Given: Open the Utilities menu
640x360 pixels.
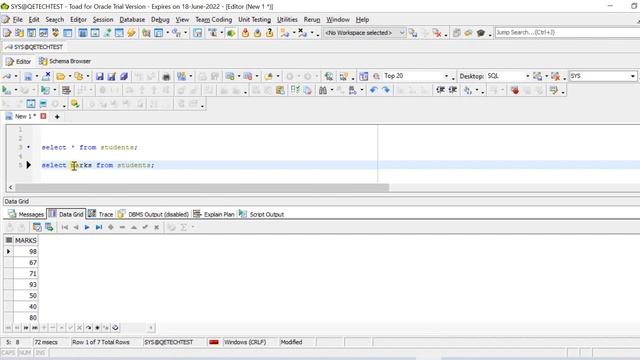Looking at the screenshot, I should (x=287, y=20).
